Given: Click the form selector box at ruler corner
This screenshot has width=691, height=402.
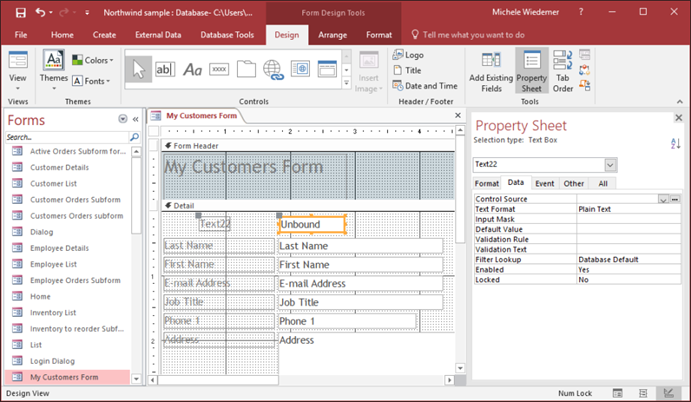Looking at the screenshot, I should (x=153, y=131).
